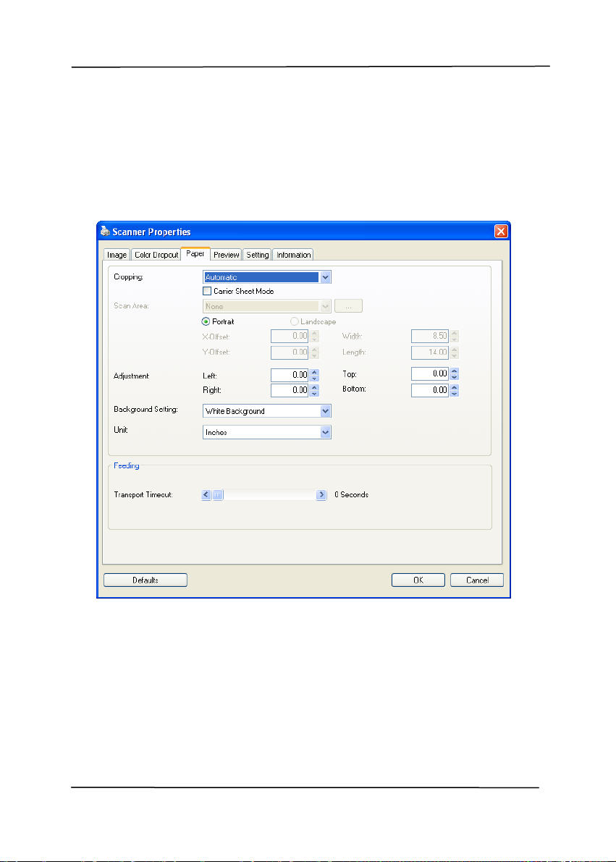The width and height of the screenshot is (616, 862).
Task: Open the Setting tab
Action: point(257,255)
